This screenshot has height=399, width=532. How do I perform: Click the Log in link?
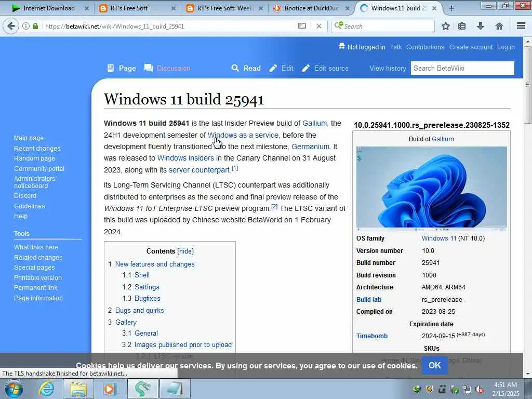coord(506,47)
